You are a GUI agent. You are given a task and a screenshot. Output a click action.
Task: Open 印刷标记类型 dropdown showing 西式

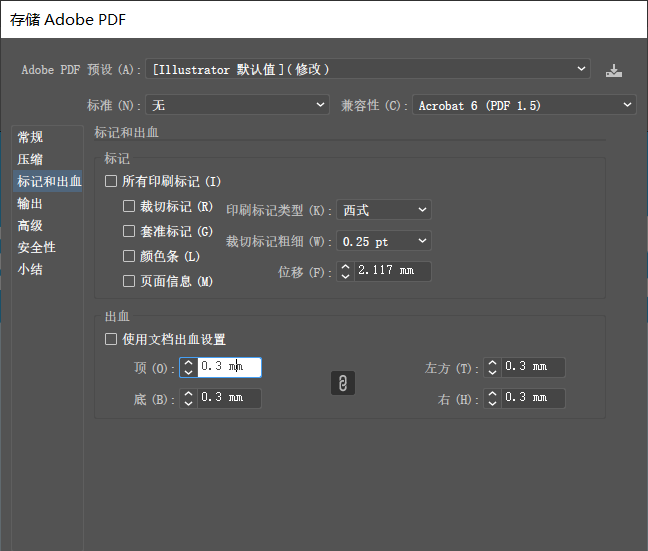pyautogui.click(x=384, y=210)
